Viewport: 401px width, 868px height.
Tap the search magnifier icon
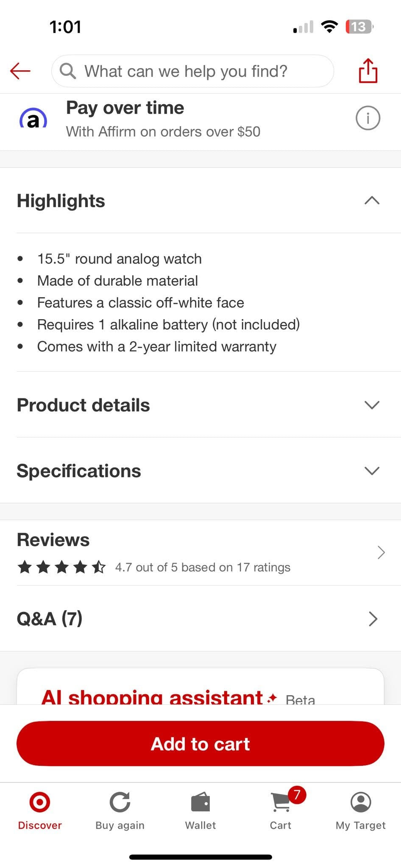[68, 71]
